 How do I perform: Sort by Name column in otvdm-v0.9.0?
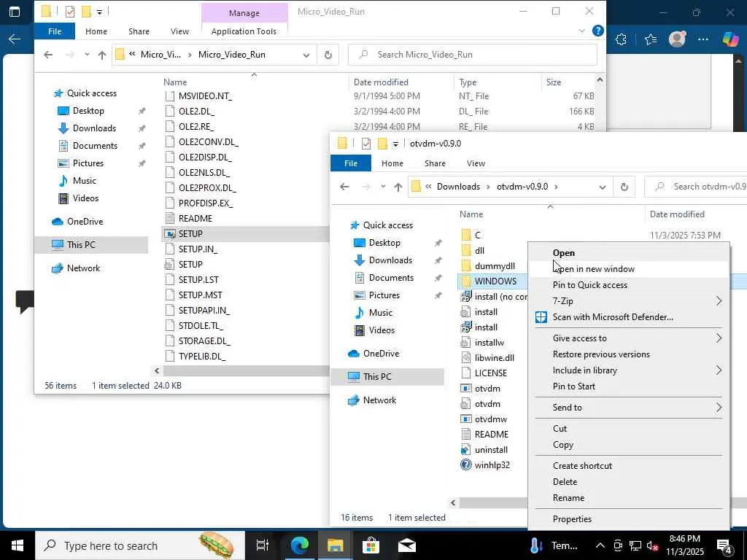click(471, 214)
